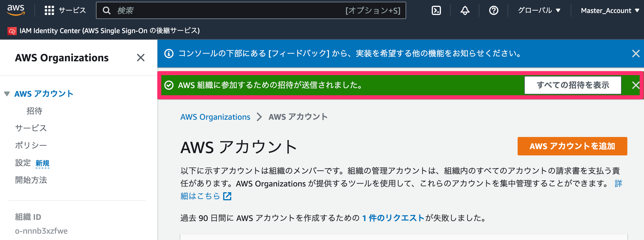
Task: Click the green success checkmark icon
Action: coord(169,85)
